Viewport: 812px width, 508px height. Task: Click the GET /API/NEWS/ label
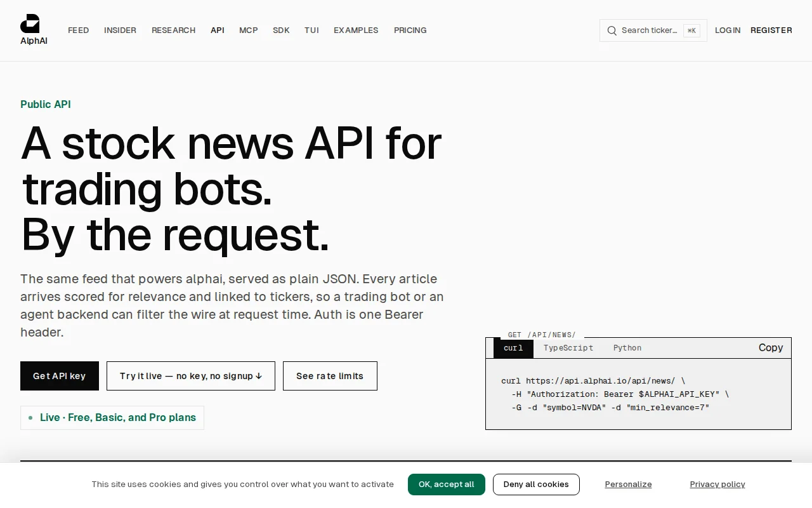point(542,335)
